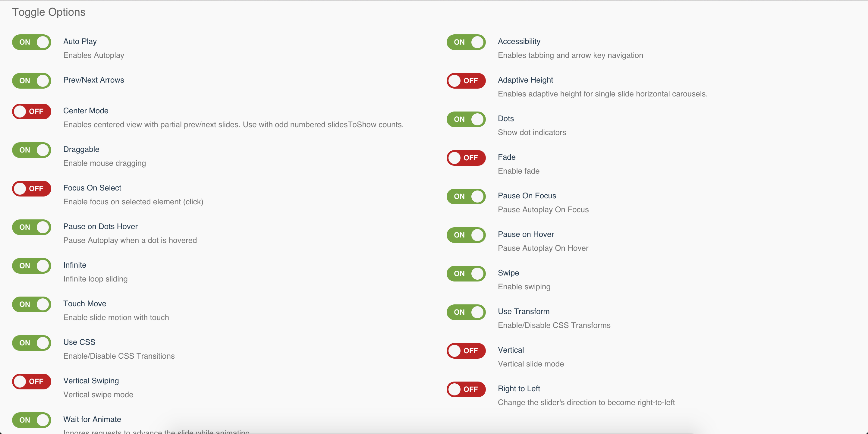868x434 pixels.
Task: Enable the Vertical slide mode toggle
Action: tap(466, 351)
